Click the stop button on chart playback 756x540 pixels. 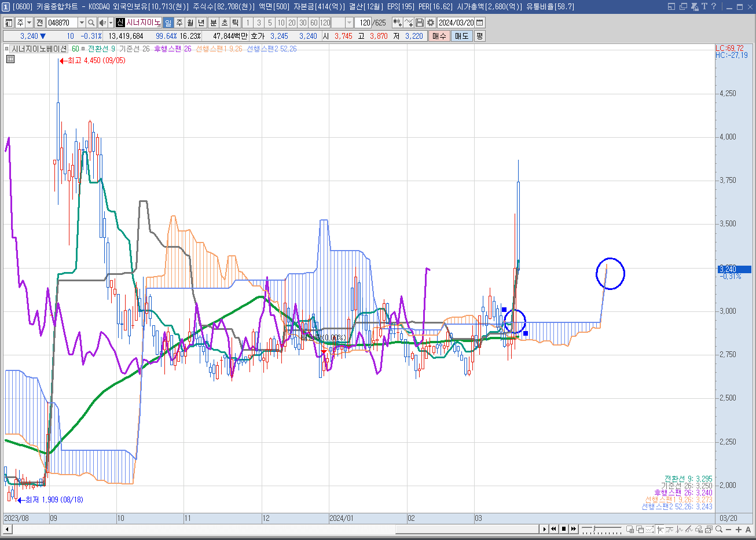pos(564,529)
